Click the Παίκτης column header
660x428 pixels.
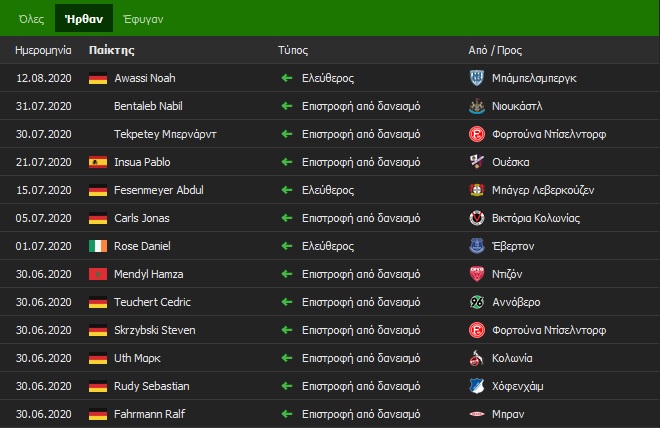pyautogui.click(x=111, y=50)
